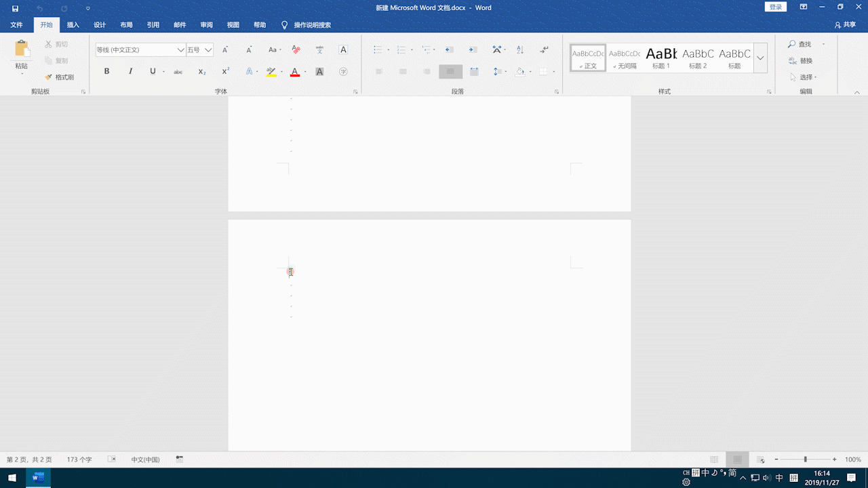Switch to the Review (审阅) tab

[206, 25]
